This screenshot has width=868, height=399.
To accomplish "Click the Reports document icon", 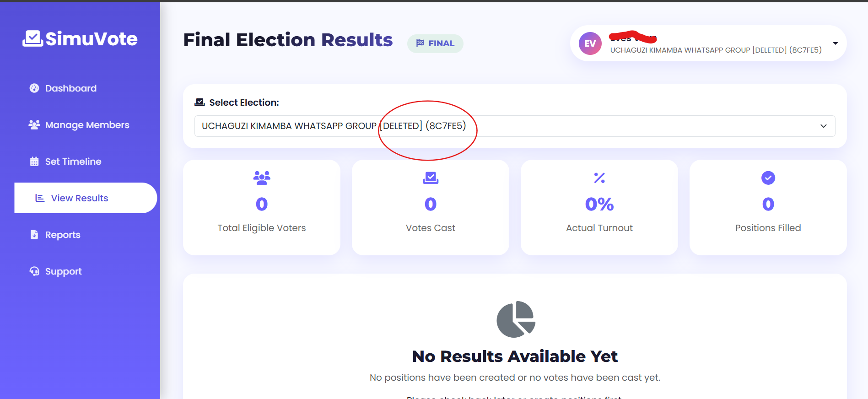I will (x=34, y=234).
